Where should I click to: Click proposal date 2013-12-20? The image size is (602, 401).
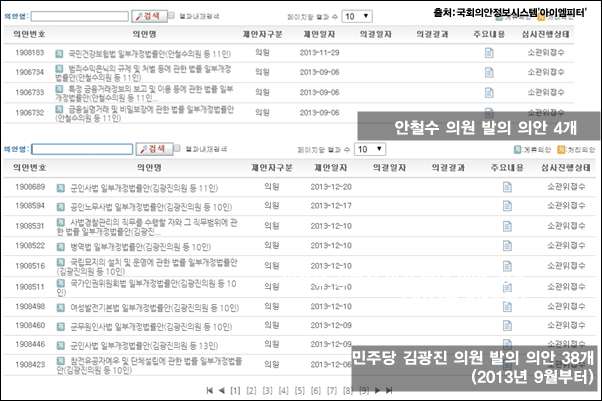tap(331, 187)
